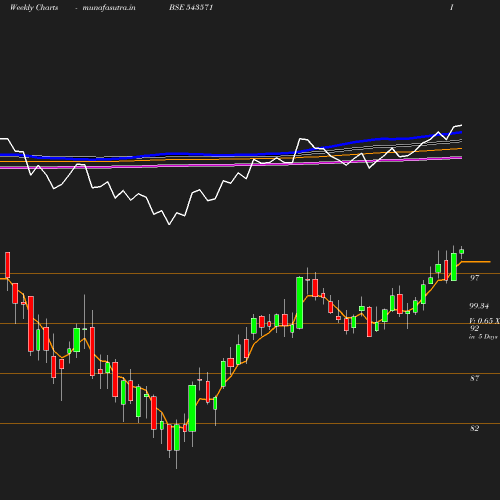Select the 99.34 current price value
The image size is (500, 500).
pos(479,306)
